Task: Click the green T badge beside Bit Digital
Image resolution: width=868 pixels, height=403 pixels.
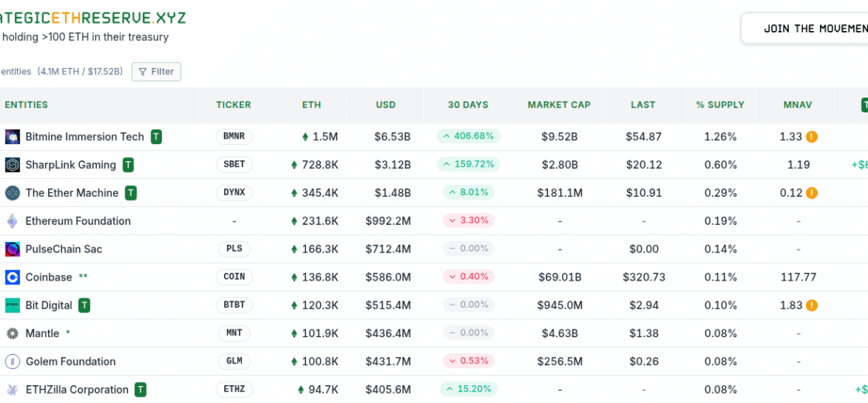Action: 84,305
